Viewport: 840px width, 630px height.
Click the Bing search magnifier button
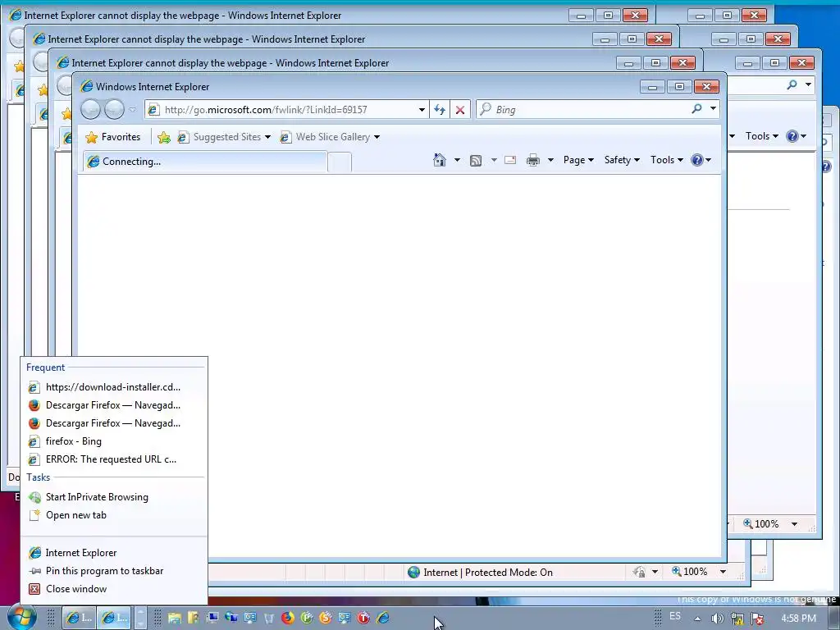tap(696, 109)
